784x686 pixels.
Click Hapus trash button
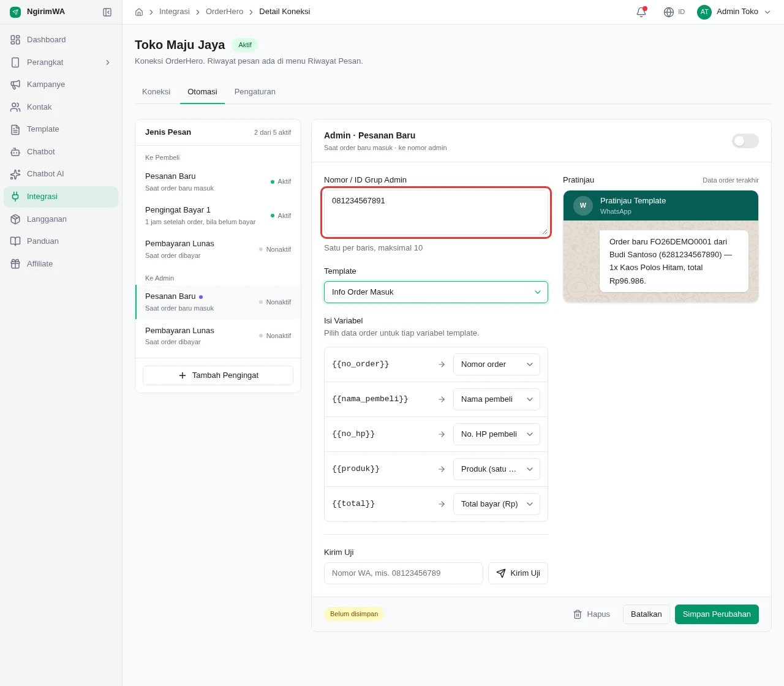592,614
